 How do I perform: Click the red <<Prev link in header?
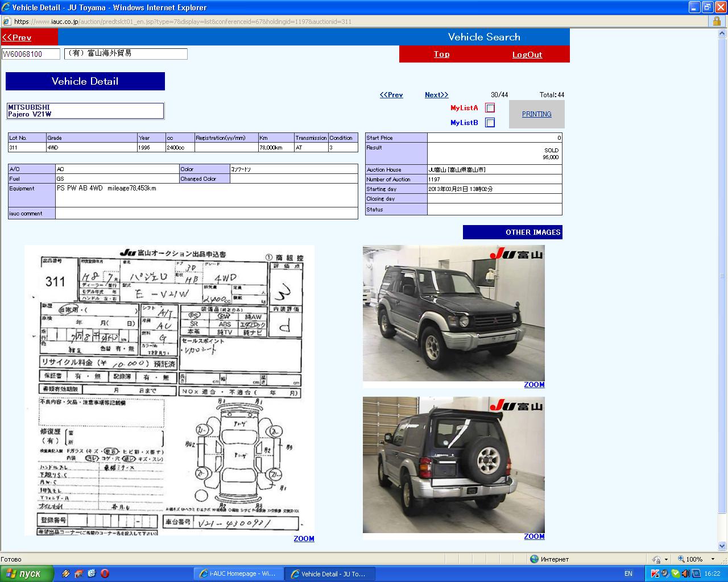click(x=16, y=38)
